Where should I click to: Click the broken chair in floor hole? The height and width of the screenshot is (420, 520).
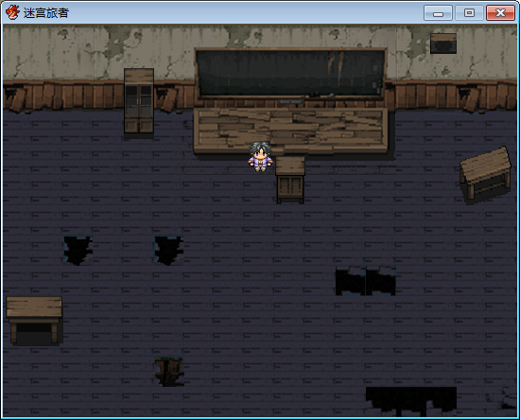tap(169, 372)
